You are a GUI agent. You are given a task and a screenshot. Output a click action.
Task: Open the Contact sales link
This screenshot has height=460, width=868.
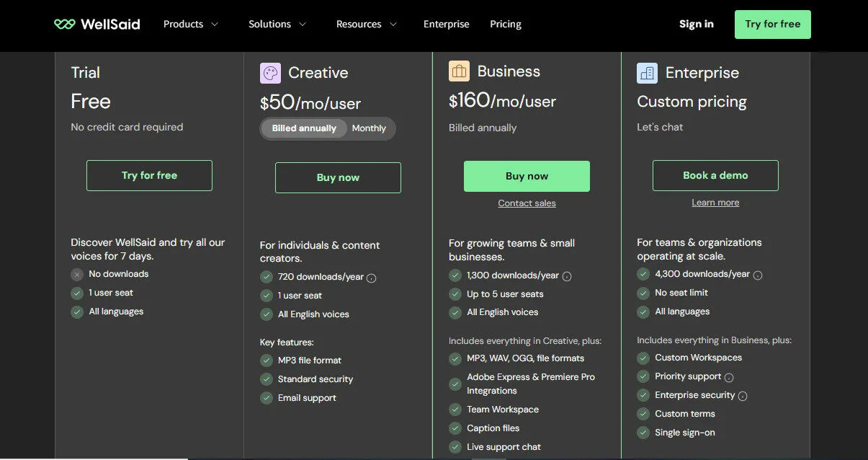(527, 203)
